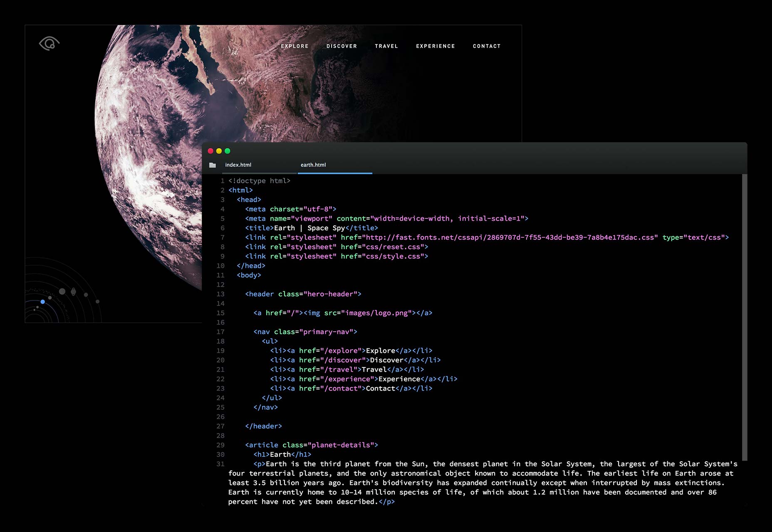Screen dimensions: 772x532
Task: Click the "<!doctype html>" line
Action: [x=259, y=181]
